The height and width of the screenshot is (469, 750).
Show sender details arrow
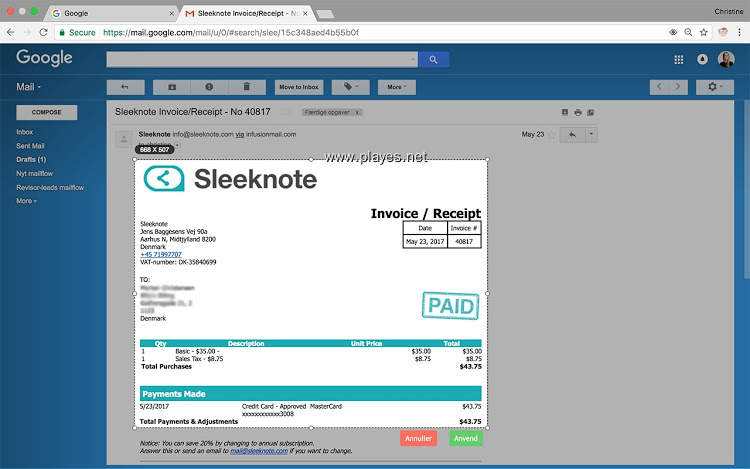(177, 145)
